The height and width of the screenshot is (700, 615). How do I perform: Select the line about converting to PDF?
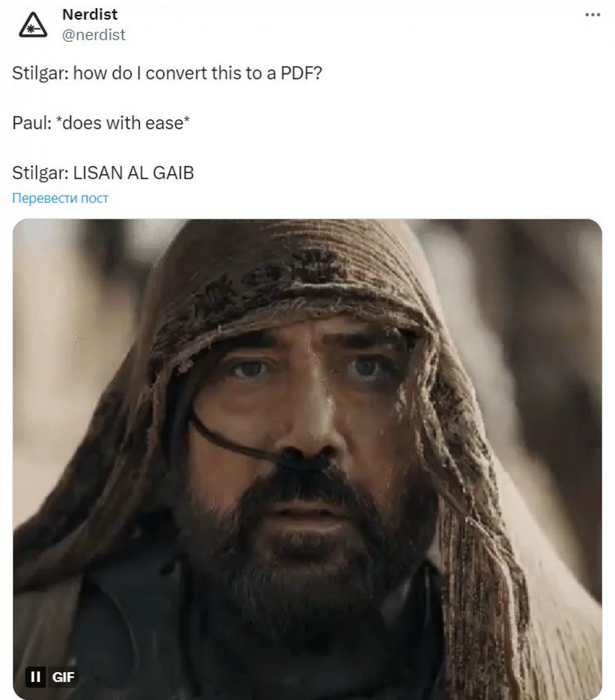click(x=167, y=73)
